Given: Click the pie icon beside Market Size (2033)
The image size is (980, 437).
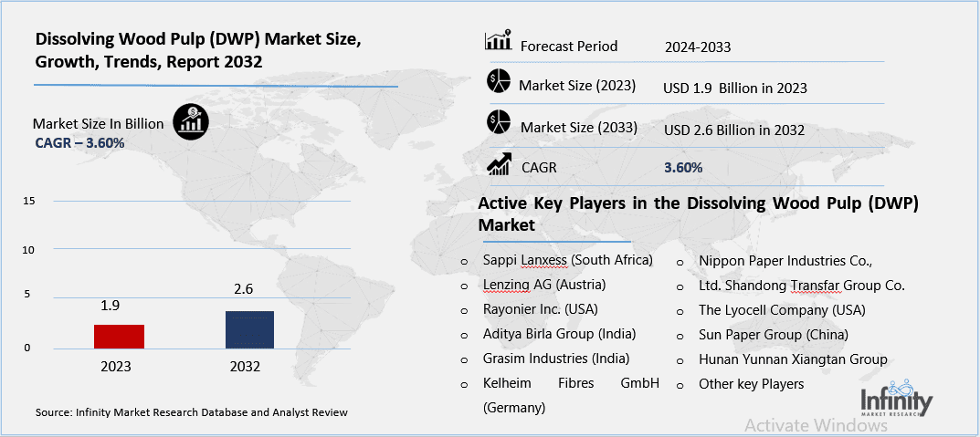Looking at the screenshot, I should tap(498, 121).
